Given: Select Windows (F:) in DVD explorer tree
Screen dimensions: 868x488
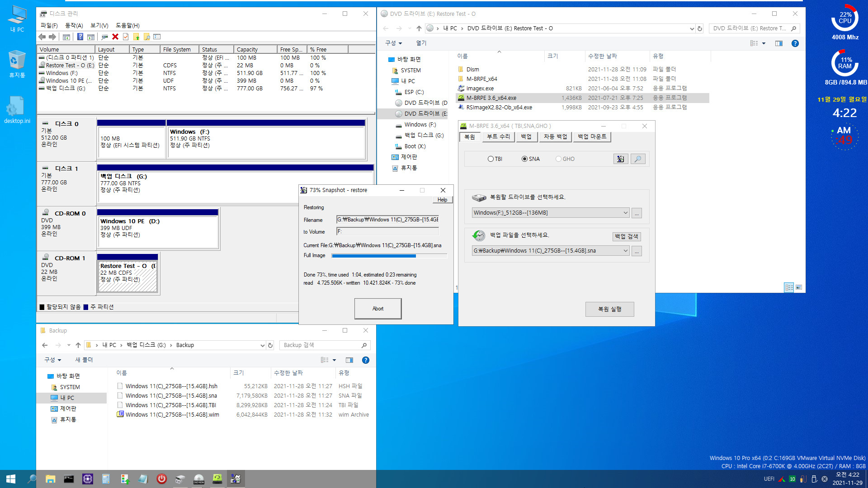Looking at the screenshot, I should click(420, 125).
